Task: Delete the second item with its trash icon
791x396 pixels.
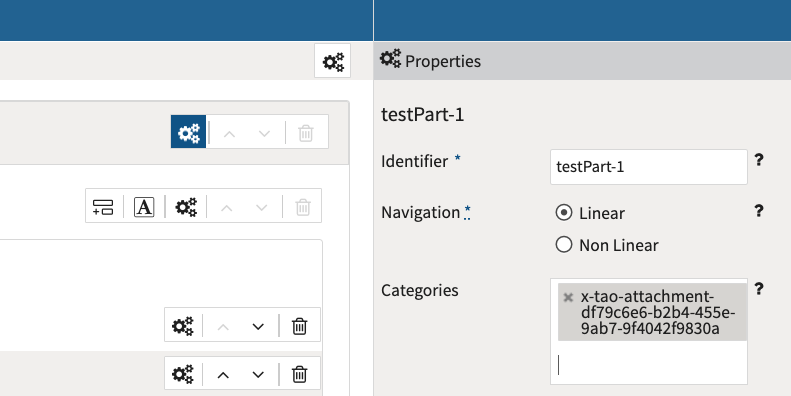Action: tap(299, 374)
